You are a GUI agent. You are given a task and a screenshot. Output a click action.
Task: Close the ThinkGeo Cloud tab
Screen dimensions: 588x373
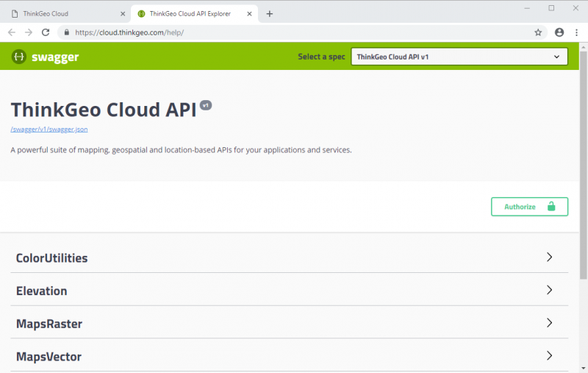click(x=123, y=14)
